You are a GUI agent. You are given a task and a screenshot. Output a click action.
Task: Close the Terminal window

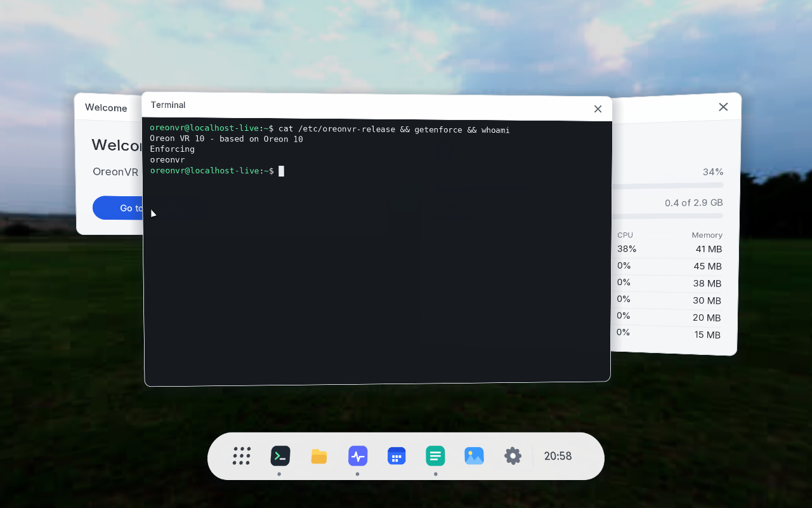(598, 109)
